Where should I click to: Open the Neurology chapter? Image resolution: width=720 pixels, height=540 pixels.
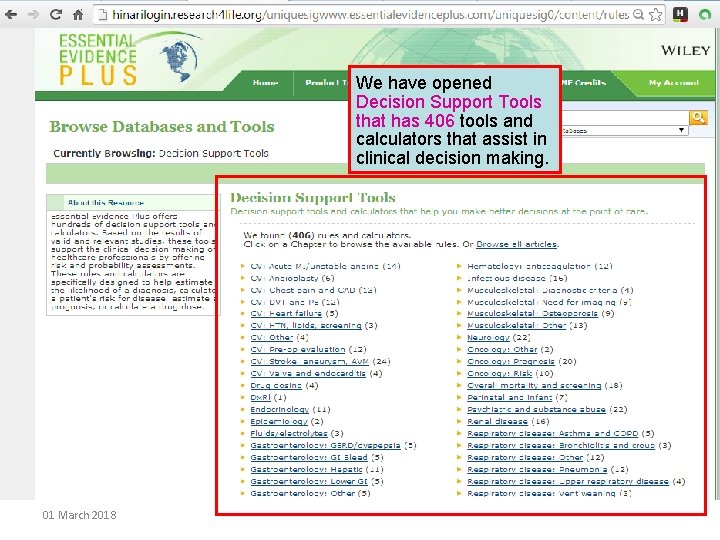click(489, 337)
